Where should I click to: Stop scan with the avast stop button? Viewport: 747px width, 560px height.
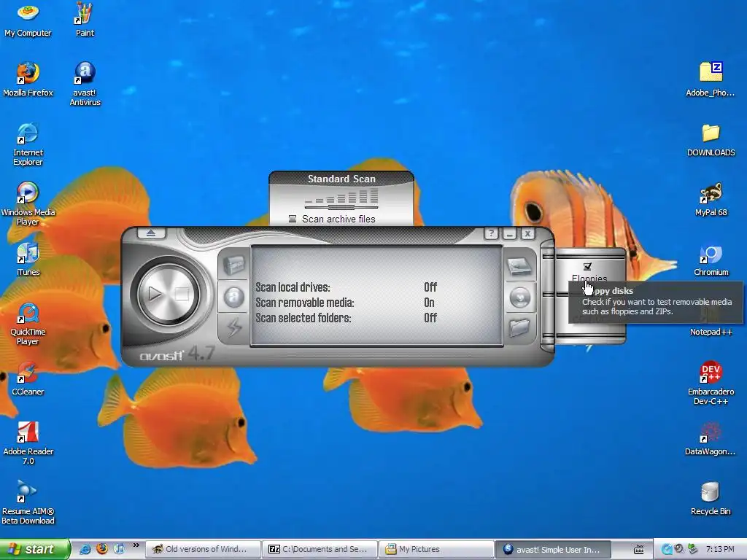click(x=182, y=294)
